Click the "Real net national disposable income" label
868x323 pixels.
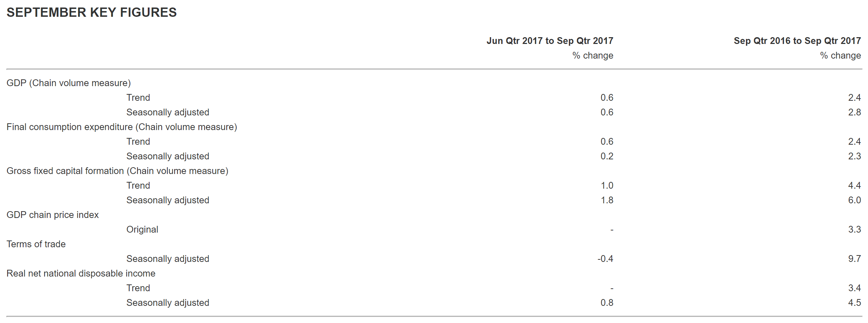click(81, 273)
